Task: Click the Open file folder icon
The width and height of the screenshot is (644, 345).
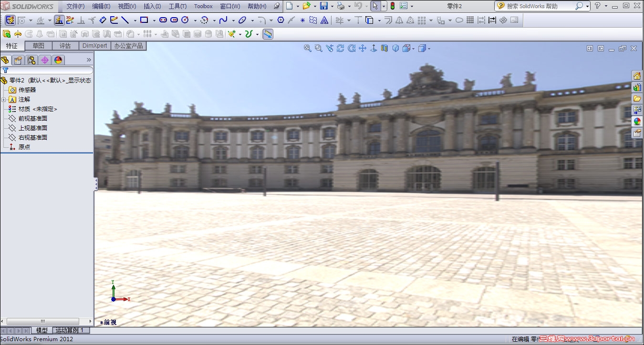Action: click(306, 6)
